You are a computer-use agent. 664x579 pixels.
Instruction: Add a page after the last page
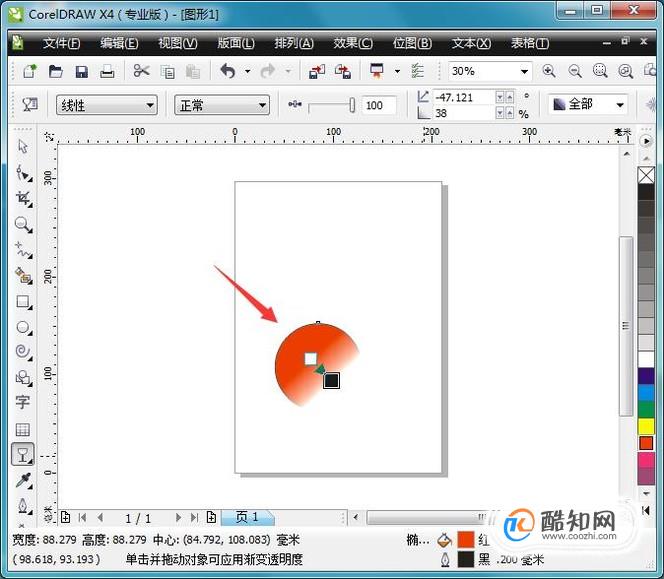(x=211, y=517)
